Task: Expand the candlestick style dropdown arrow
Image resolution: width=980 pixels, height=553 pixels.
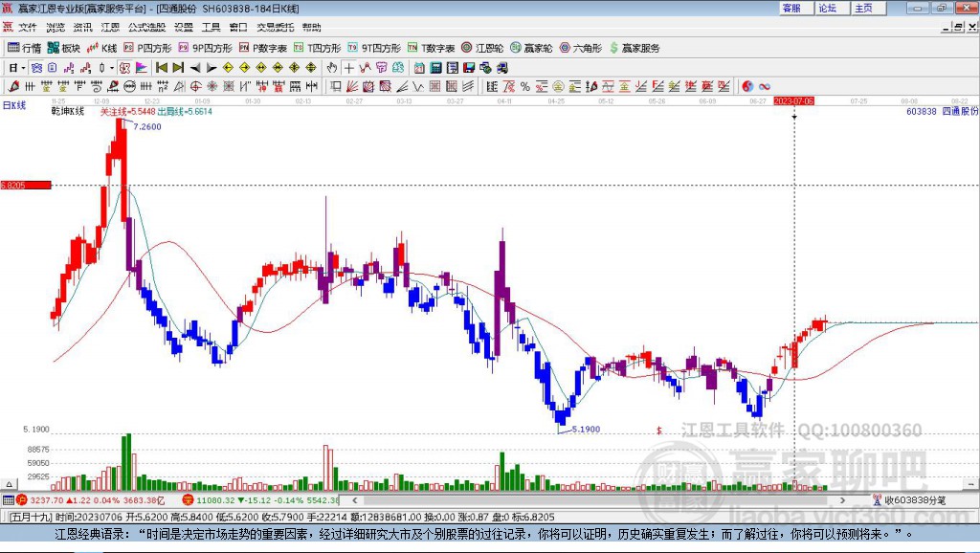Action: (112, 68)
